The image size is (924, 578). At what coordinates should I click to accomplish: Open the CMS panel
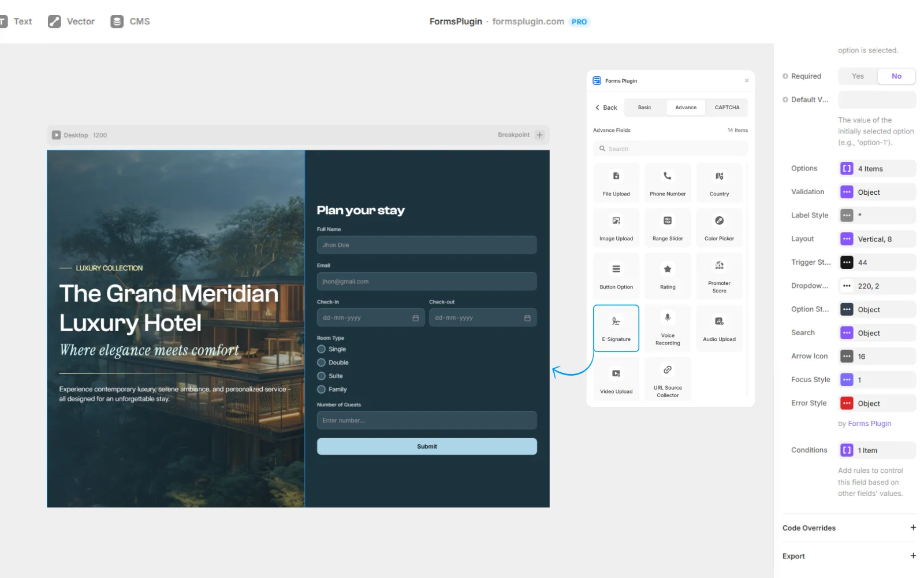[130, 21]
